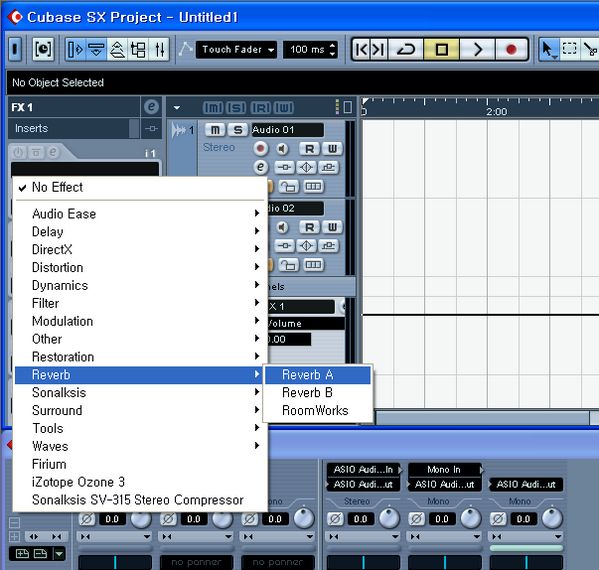599x570 pixels.
Task: Open Audio 01 insert effects icon
Action: [x=284, y=167]
